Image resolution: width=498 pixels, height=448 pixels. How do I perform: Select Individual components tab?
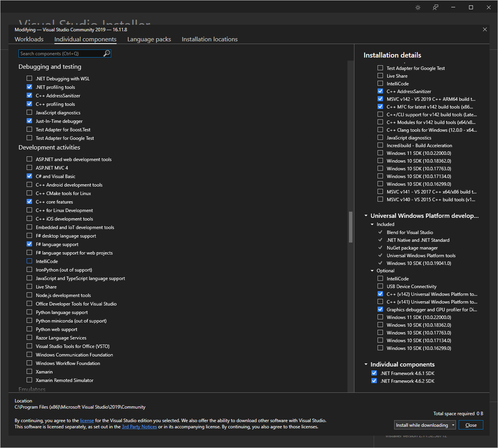click(x=85, y=39)
